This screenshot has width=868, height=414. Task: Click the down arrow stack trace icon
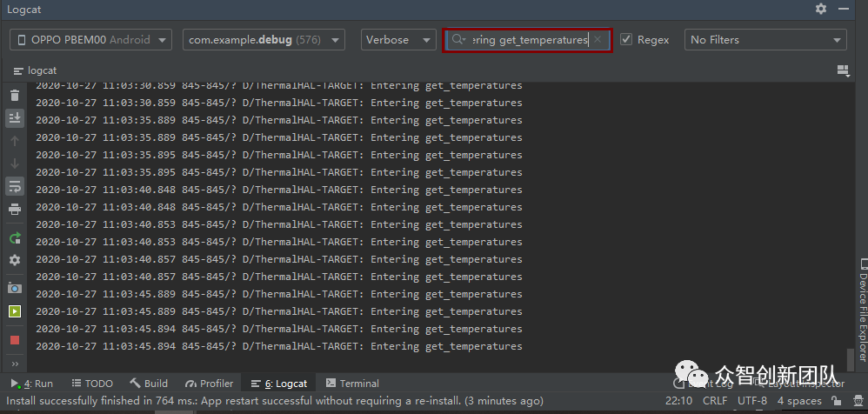[x=15, y=164]
